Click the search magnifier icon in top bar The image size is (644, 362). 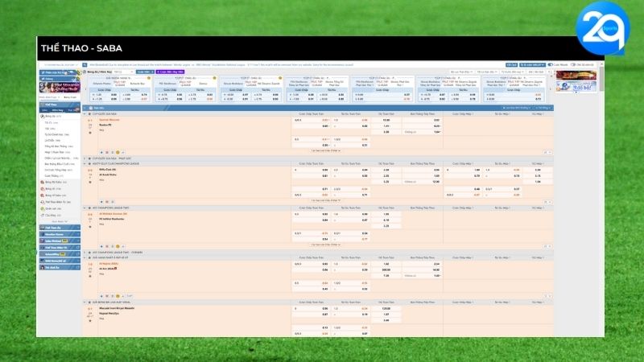pyautogui.click(x=85, y=65)
